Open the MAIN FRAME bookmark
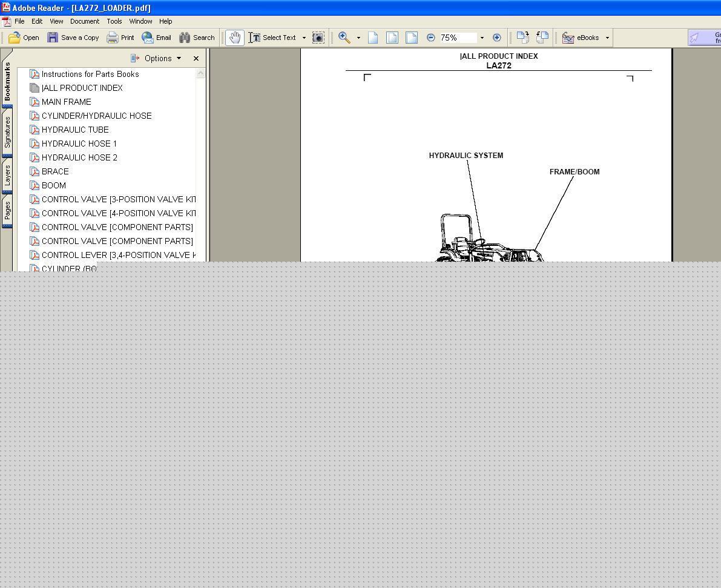Screen dimensions: 721x588 (x=66, y=102)
